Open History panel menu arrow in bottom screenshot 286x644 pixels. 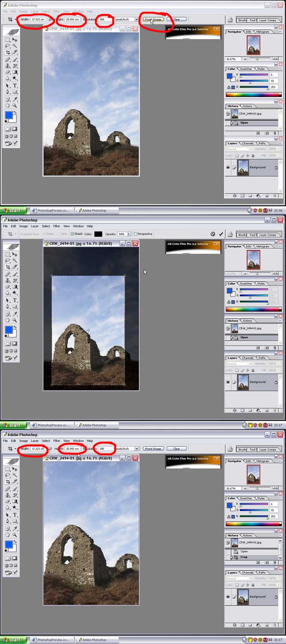click(280, 535)
